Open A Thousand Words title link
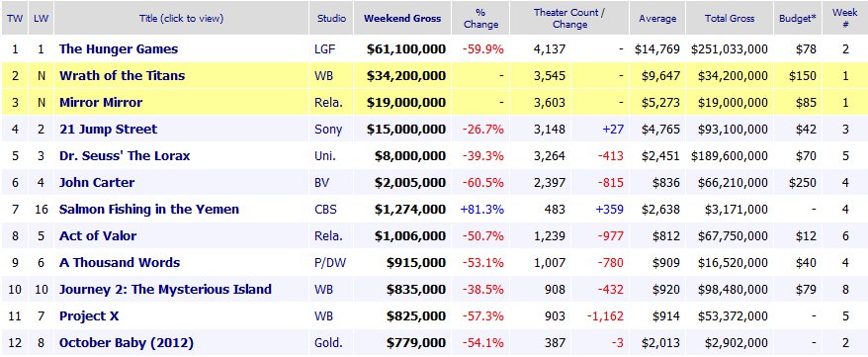The image size is (868, 357). point(120,262)
